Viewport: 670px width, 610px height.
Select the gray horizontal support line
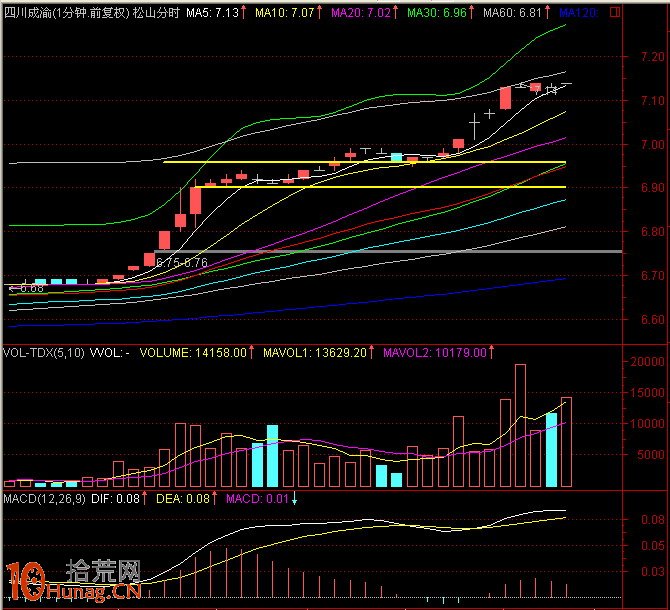(388, 252)
